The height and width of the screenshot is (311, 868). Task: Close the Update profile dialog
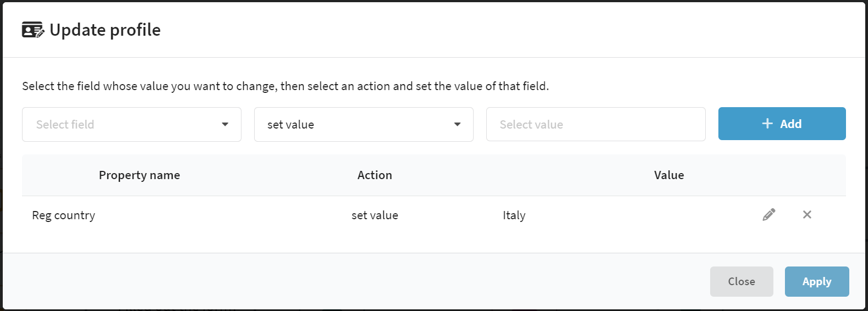[x=741, y=281]
